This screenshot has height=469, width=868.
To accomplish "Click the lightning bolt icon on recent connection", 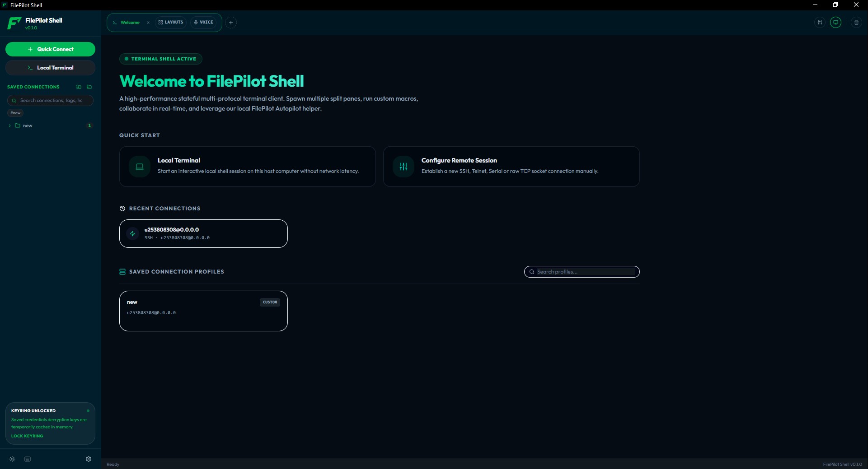I will tap(132, 233).
